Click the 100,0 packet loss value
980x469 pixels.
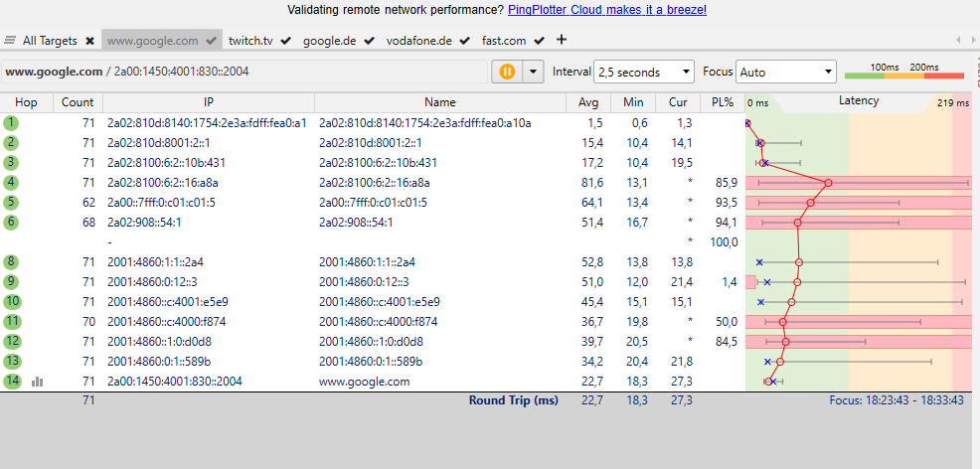tap(725, 242)
